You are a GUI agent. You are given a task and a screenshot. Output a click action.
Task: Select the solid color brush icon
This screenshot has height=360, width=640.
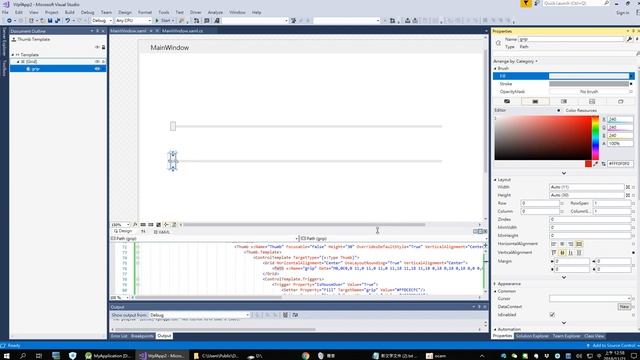535,101
